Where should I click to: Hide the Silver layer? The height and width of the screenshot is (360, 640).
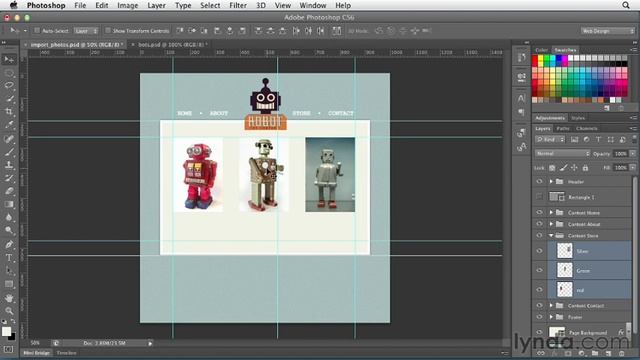(x=540, y=251)
